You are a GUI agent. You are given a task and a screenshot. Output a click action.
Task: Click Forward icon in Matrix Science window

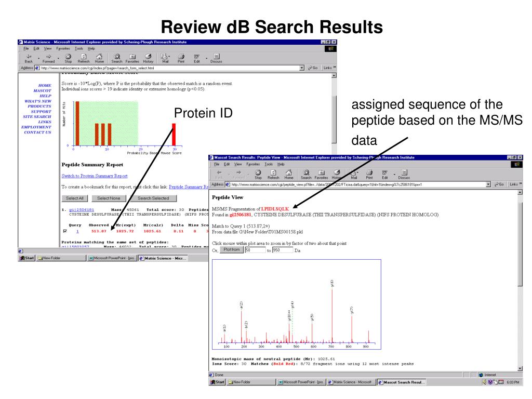[48, 58]
